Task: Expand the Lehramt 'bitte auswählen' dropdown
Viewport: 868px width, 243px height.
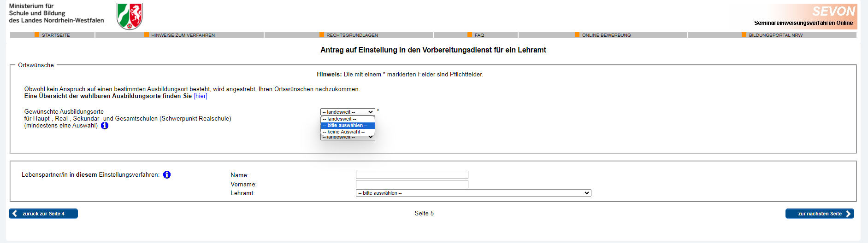Action: coord(473,193)
